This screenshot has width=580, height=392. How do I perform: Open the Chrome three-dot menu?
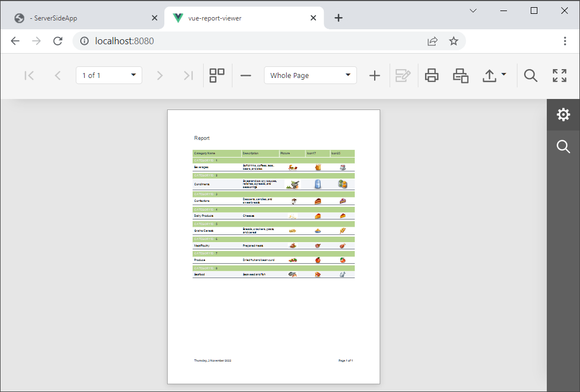pos(565,41)
